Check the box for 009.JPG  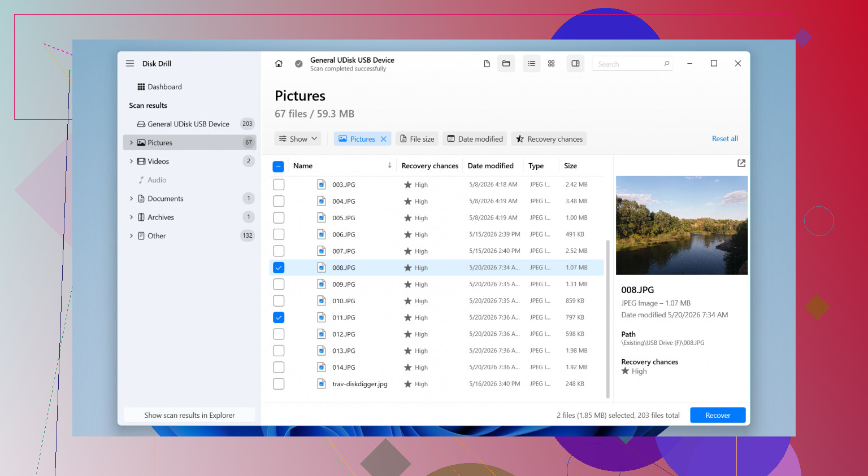coord(279,285)
